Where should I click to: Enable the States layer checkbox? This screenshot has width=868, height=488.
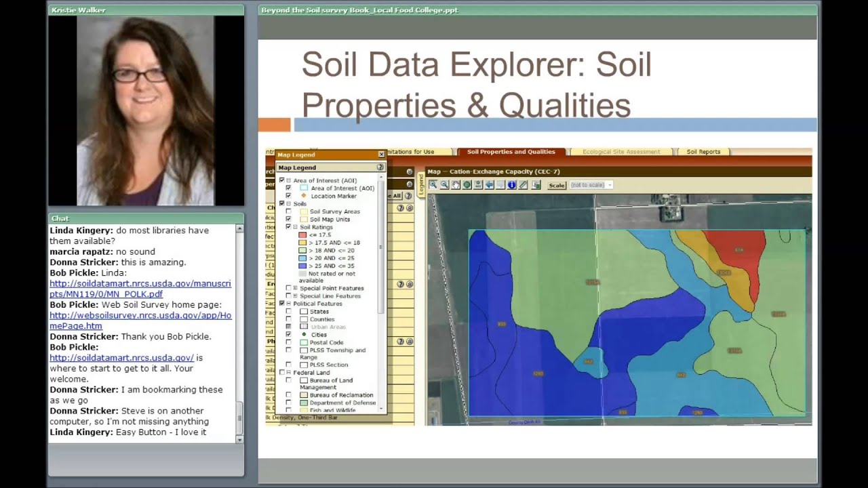[x=288, y=312]
